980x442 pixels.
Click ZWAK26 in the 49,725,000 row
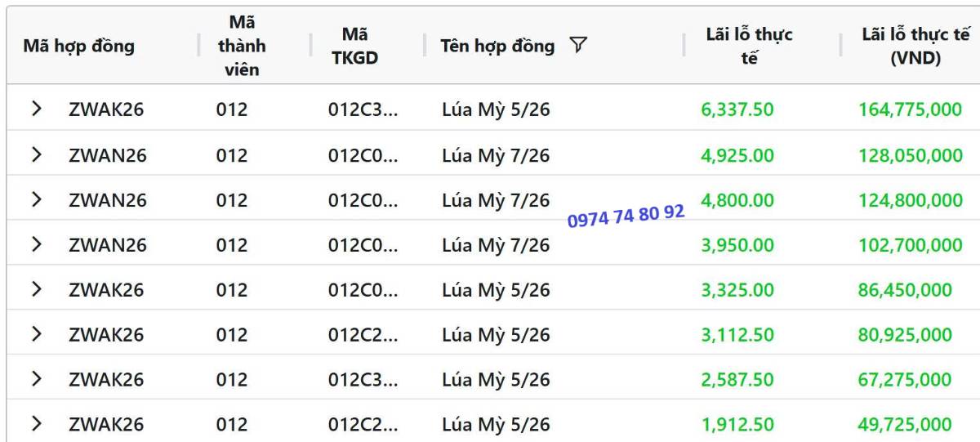pos(106,425)
